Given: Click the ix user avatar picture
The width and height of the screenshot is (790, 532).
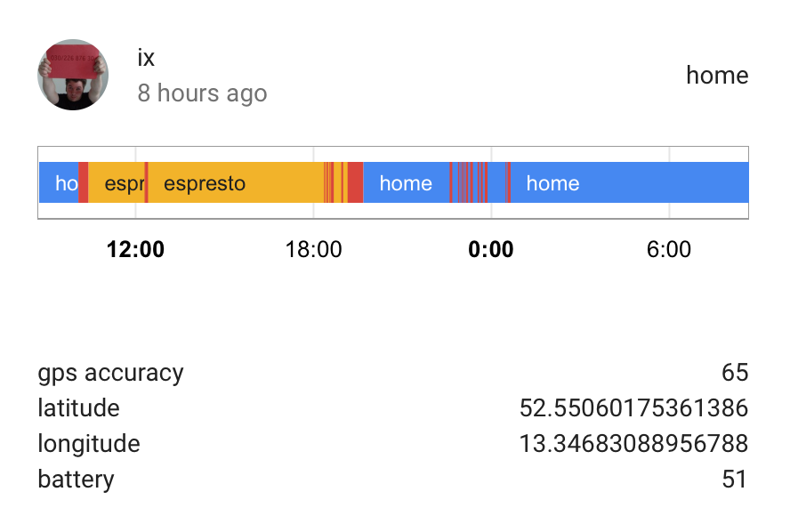Looking at the screenshot, I should click(73, 75).
